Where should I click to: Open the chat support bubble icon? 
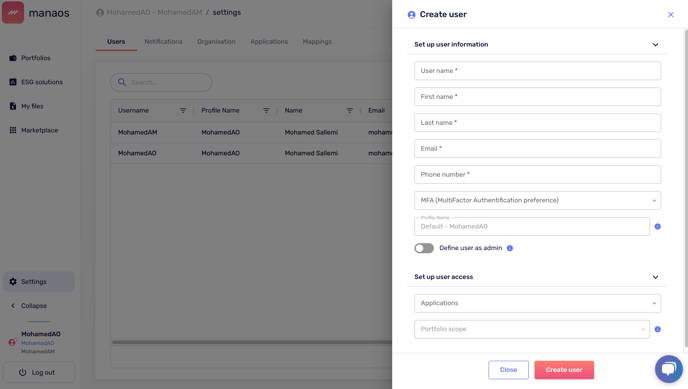click(669, 369)
